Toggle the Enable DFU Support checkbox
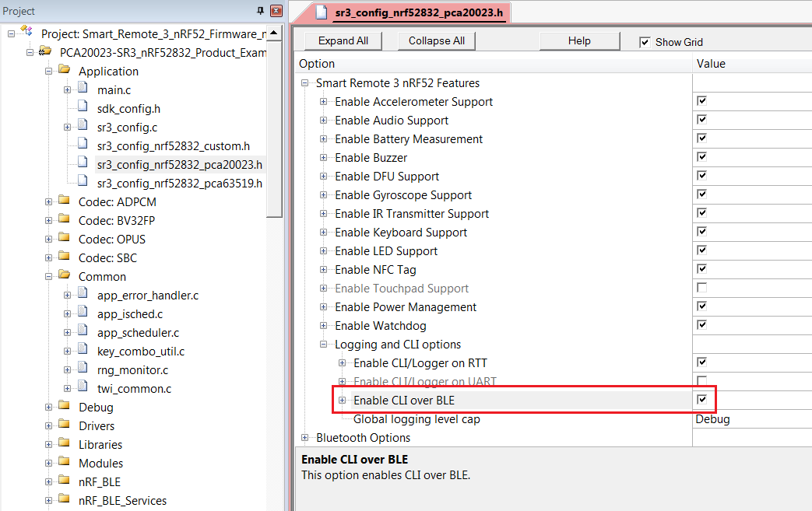Image resolution: width=812 pixels, height=511 pixels. (701, 175)
